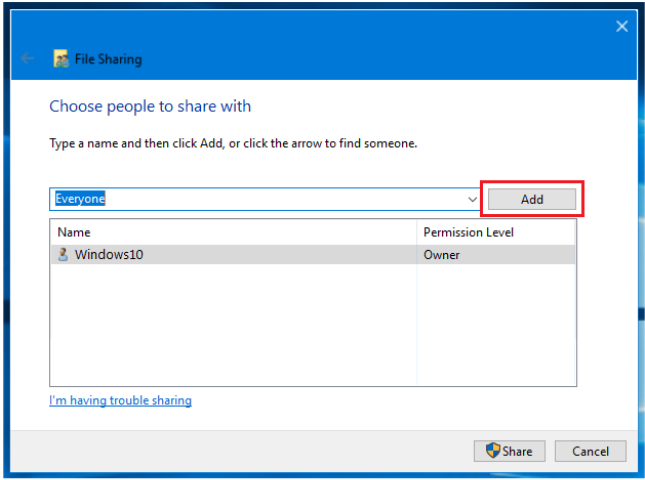This screenshot has height=480, width=645.
Task: Add the typed name with the Add button
Action: (x=532, y=199)
